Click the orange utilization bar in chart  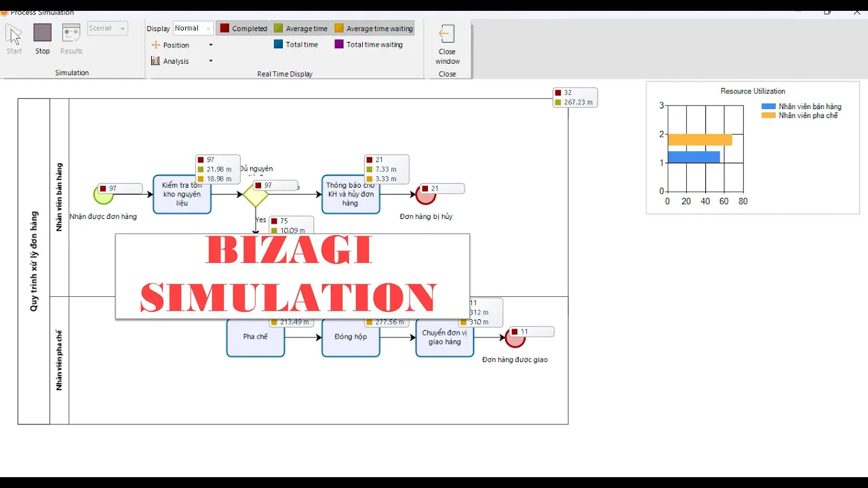pyautogui.click(x=700, y=140)
